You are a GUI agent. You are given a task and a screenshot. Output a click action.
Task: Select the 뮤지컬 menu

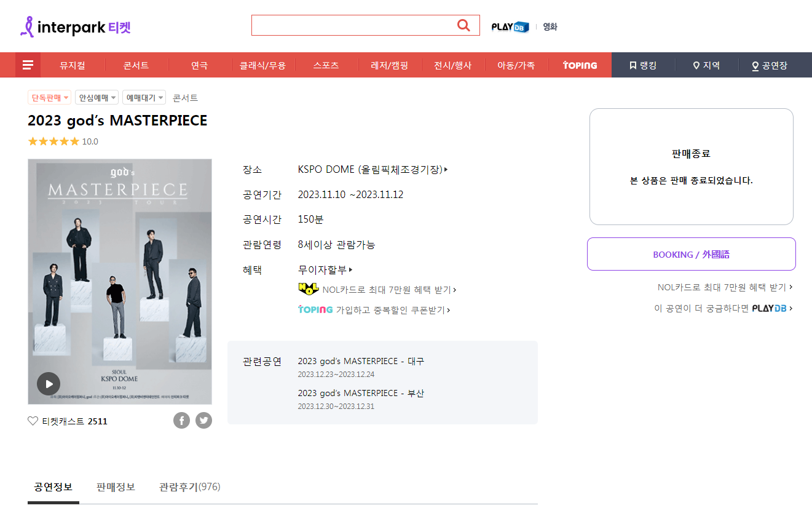pyautogui.click(x=73, y=65)
